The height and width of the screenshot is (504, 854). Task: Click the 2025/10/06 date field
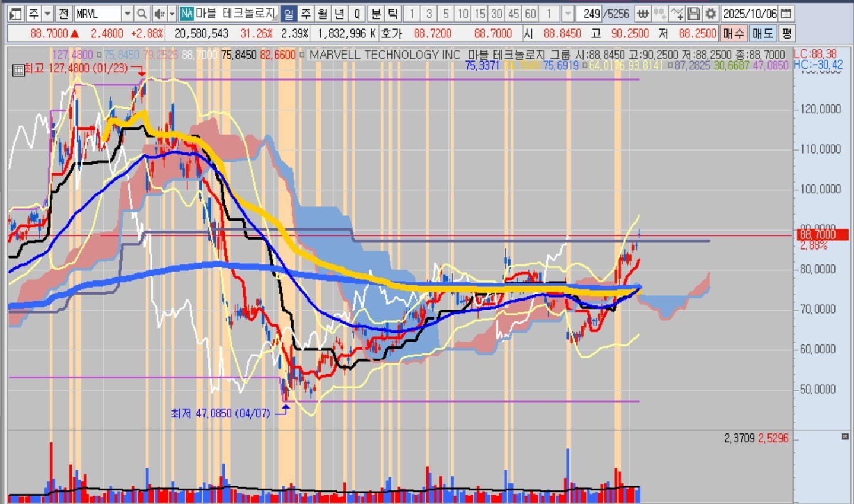[750, 14]
